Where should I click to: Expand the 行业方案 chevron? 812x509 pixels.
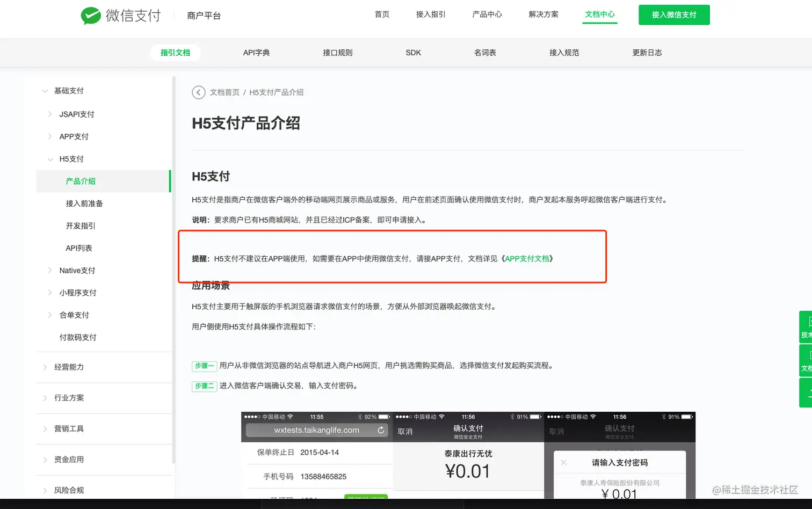(45, 398)
